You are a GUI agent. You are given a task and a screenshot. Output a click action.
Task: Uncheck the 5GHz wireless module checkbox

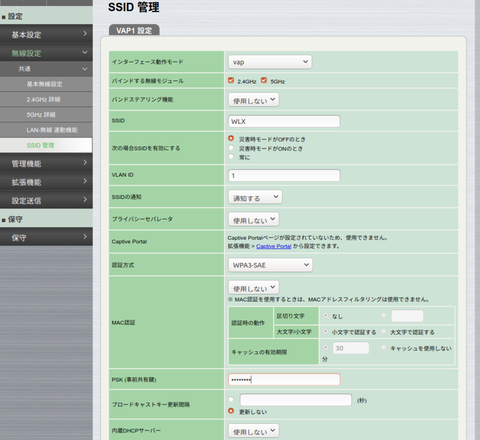(264, 80)
